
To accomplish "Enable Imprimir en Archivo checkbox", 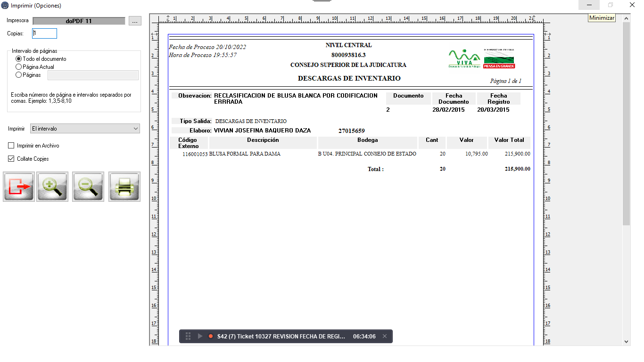I will pyautogui.click(x=11, y=146).
